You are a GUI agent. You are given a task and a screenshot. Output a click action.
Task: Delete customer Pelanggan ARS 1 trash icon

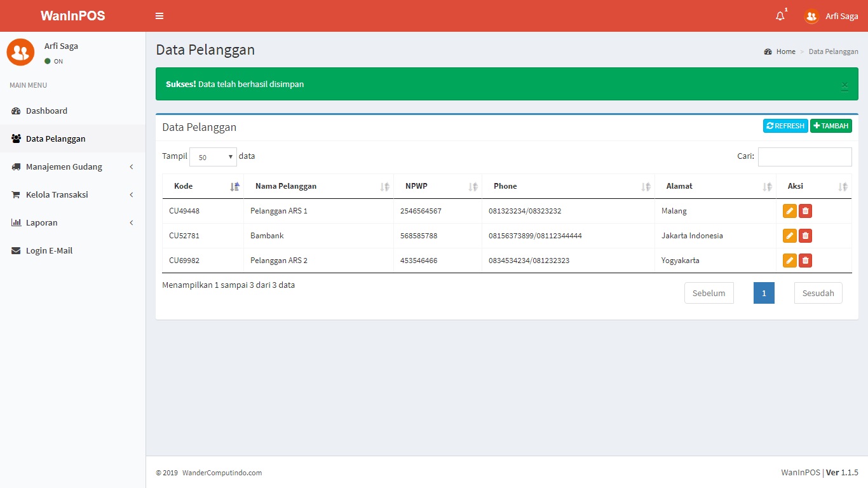tap(805, 211)
